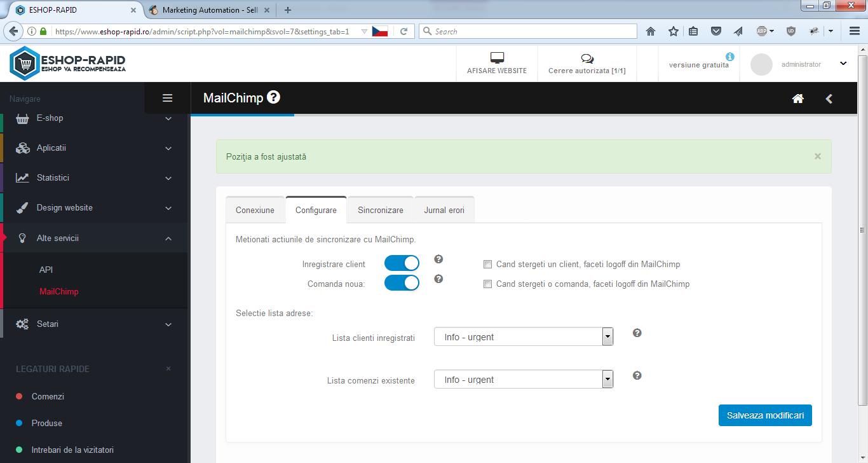Click info icon next to versiune gratuita
This screenshot has height=463, width=868.
click(729, 57)
